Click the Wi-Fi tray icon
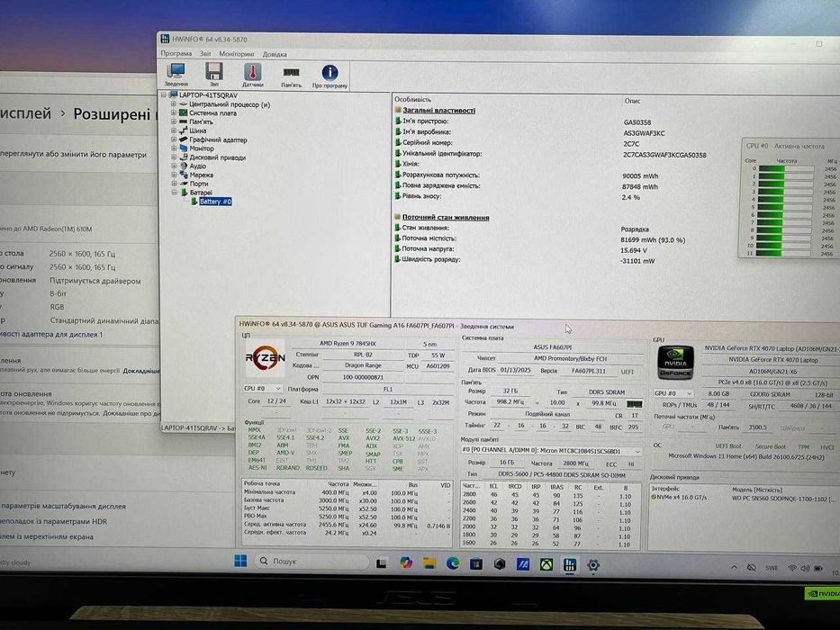 pos(791,568)
